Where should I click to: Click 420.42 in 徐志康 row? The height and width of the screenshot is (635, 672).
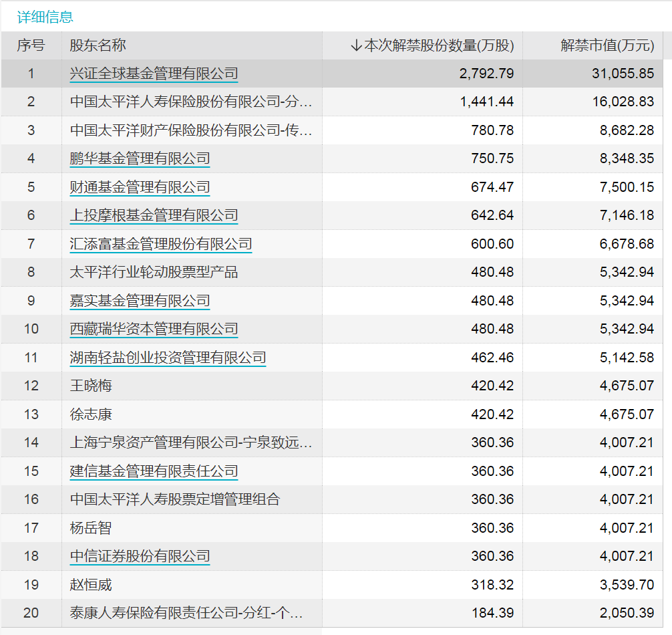coord(492,414)
